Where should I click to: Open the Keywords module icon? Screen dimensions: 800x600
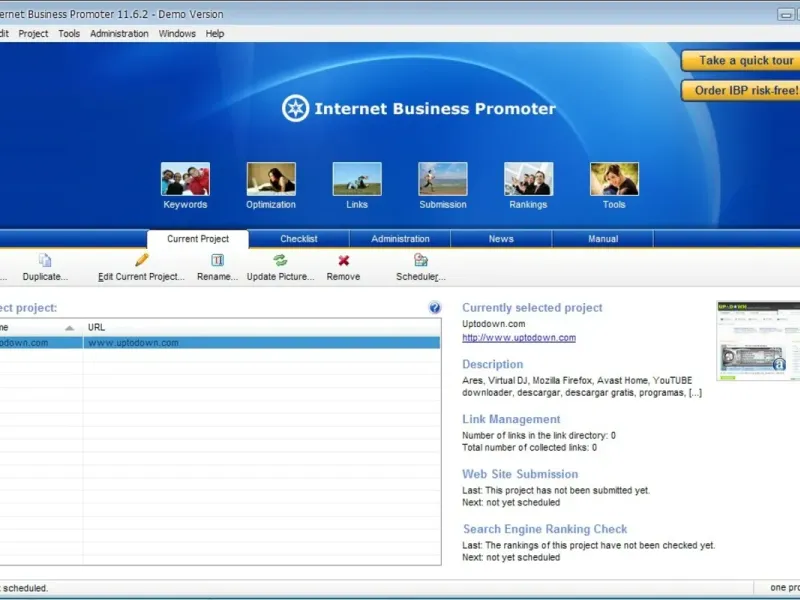[x=185, y=179]
